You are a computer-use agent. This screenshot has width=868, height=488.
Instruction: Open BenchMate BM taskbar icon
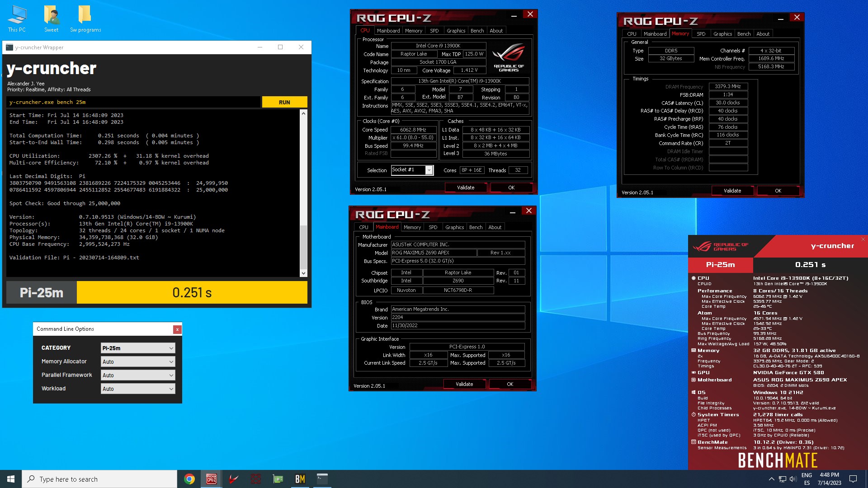coord(300,479)
